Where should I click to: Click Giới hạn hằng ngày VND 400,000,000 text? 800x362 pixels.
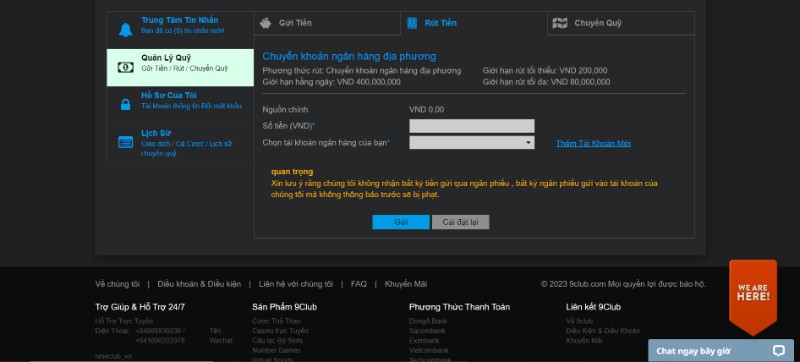click(332, 82)
